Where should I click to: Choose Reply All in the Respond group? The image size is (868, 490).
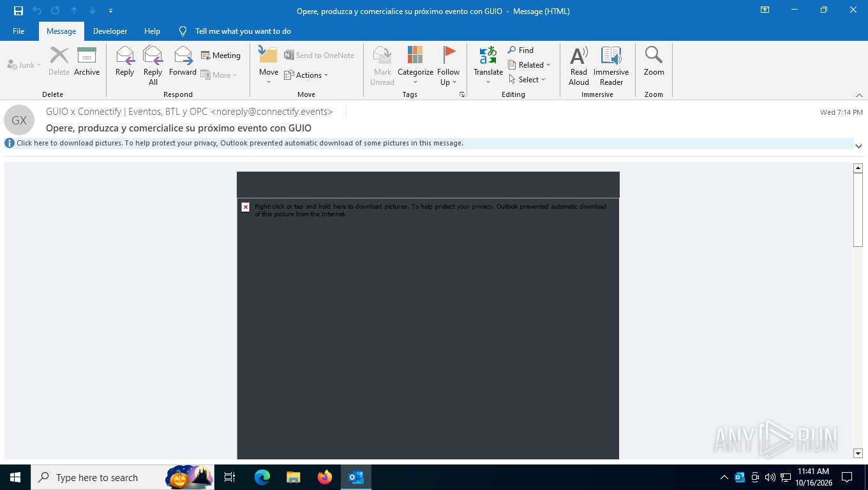(x=153, y=66)
